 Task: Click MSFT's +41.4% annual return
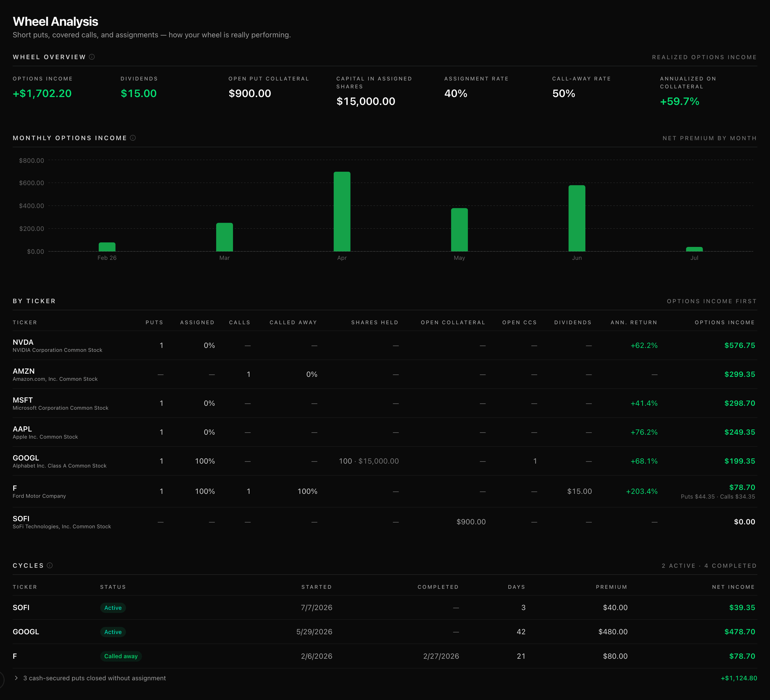(644, 403)
